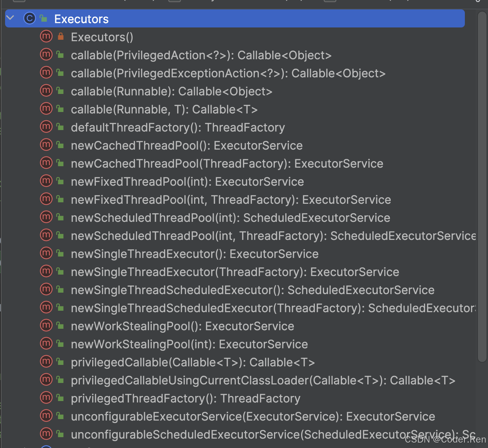Click method icon of newWorkStealingPool(int)
488x448 pixels.
(x=46, y=344)
